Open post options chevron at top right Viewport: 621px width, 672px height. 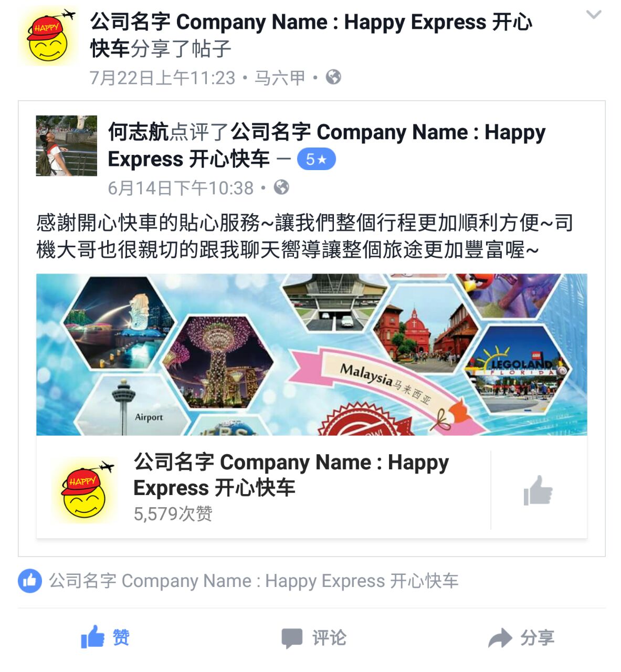[593, 15]
